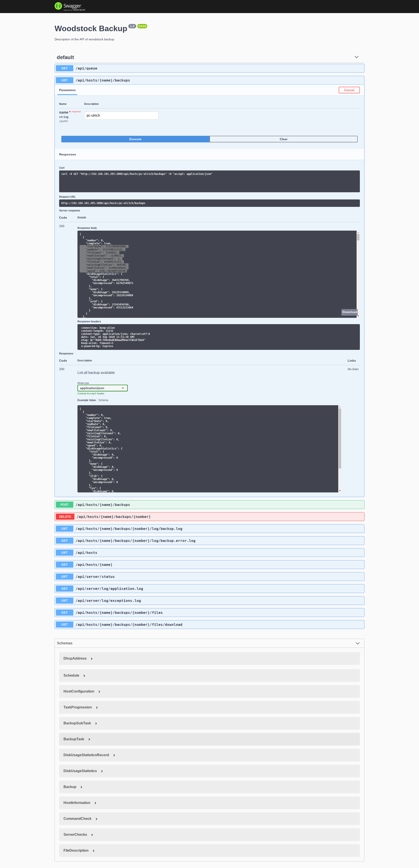Image resolution: width=419 pixels, height=868 pixels.
Task: Expand GET backups/{number}/files/download endpoint
Action: [x=209, y=624]
